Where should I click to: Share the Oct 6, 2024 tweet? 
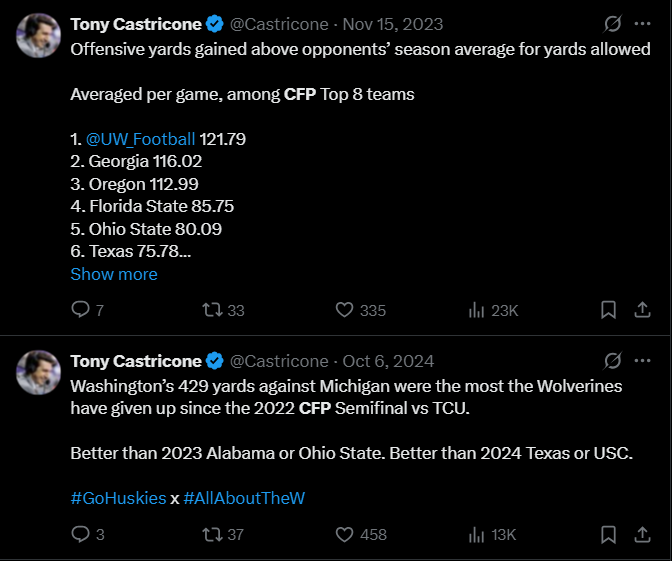pyautogui.click(x=643, y=534)
